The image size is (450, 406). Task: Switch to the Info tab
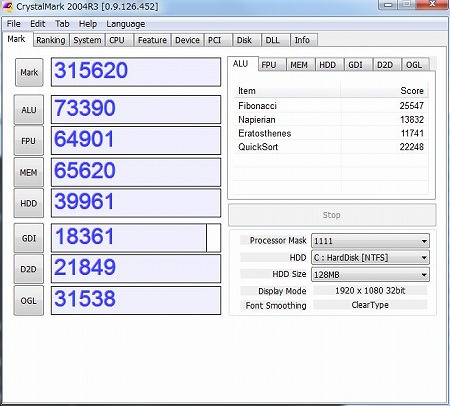click(303, 40)
